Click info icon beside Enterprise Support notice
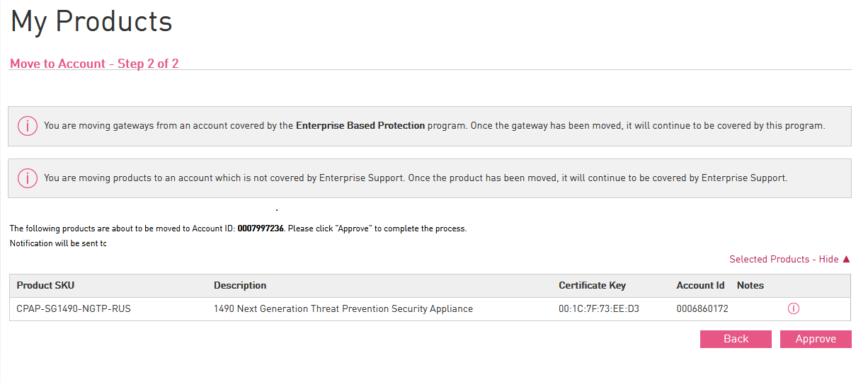 28,178
